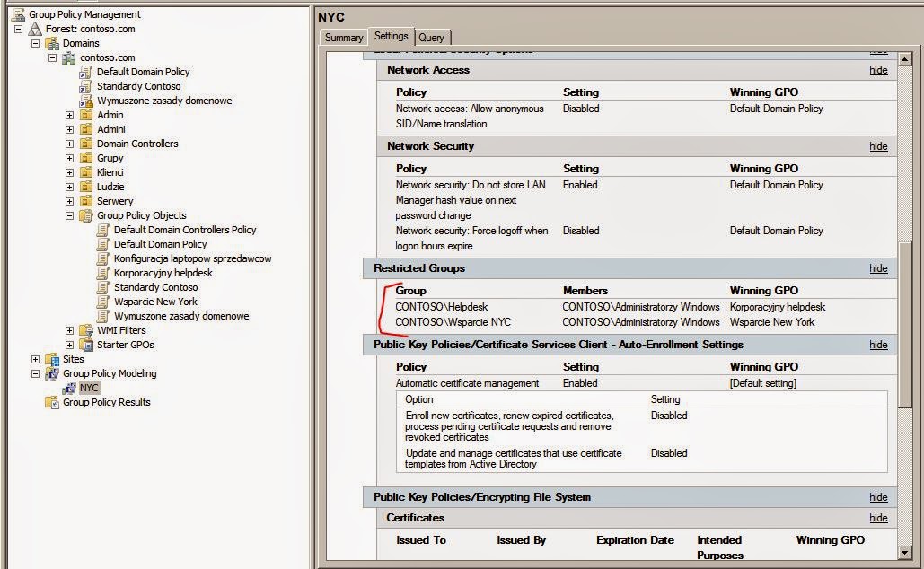Expand the Domain Controllers OU

coord(69,144)
